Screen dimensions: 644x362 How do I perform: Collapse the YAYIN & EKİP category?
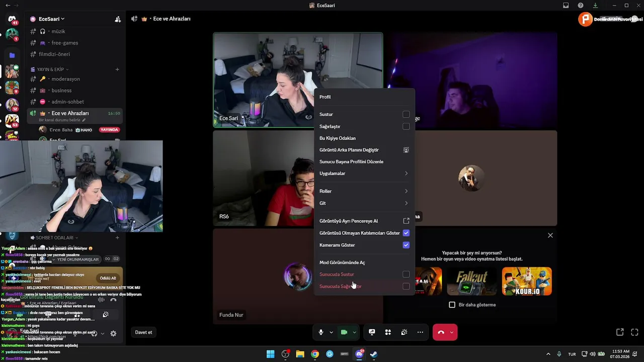point(52,69)
